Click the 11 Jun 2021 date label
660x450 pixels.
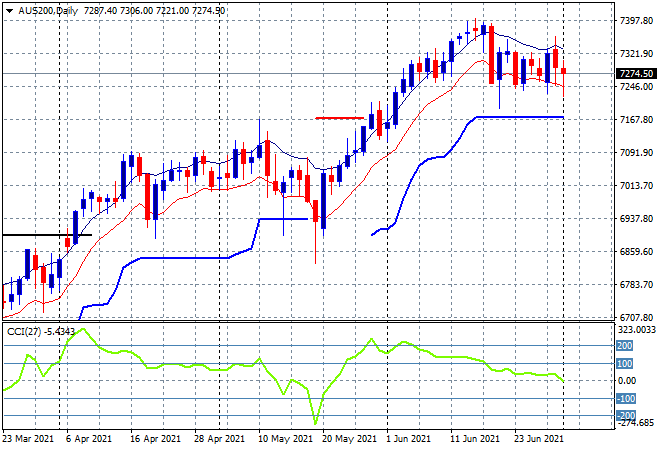pyautogui.click(x=475, y=439)
